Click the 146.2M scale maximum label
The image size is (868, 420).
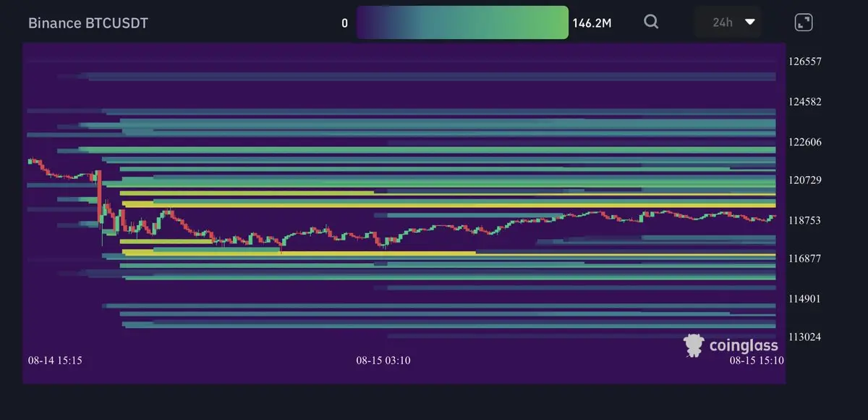click(x=592, y=23)
